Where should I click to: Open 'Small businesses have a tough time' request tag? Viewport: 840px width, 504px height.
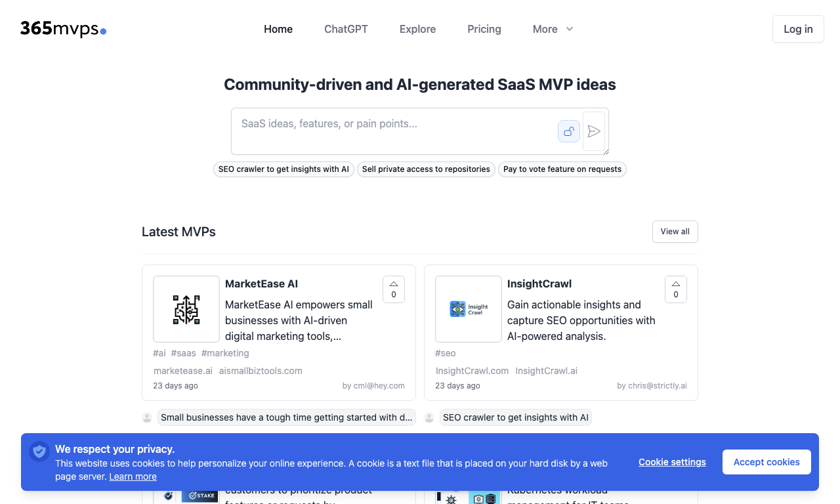(x=287, y=417)
